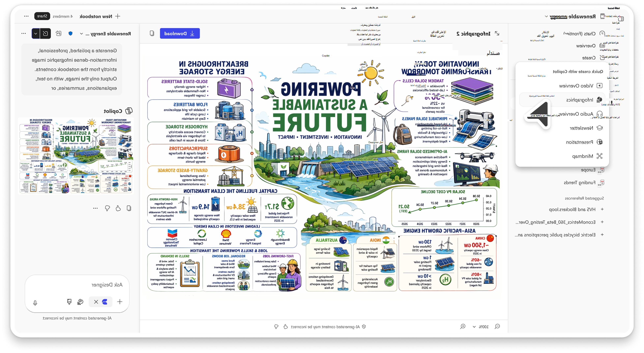The width and height of the screenshot is (644, 353).
Task: Remove the Designer chip with the X
Action: click(96, 302)
